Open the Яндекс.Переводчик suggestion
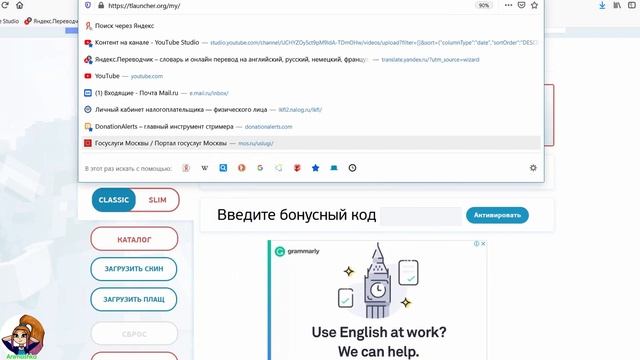The width and height of the screenshot is (640, 360). 311,60
